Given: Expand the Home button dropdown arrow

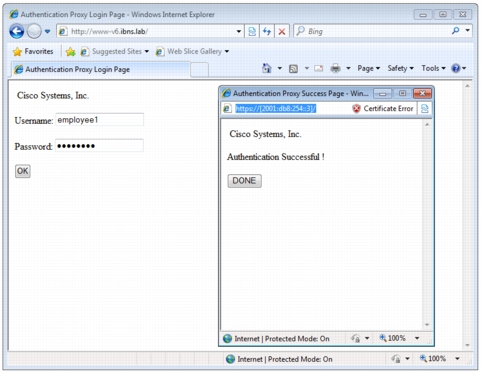Looking at the screenshot, I should 280,68.
